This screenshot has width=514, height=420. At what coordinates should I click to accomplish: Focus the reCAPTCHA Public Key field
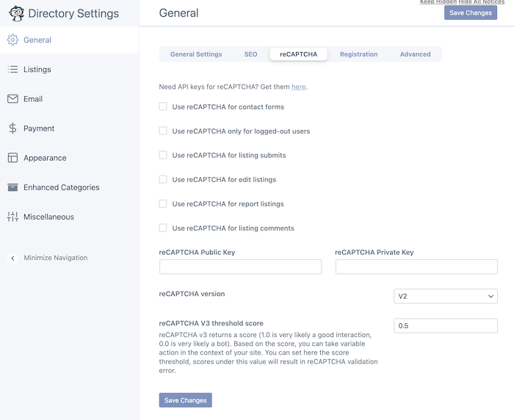click(x=241, y=267)
